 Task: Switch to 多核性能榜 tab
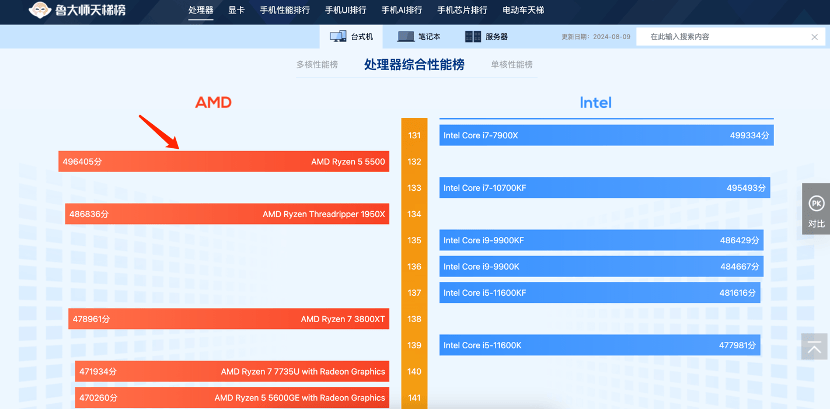(x=317, y=65)
